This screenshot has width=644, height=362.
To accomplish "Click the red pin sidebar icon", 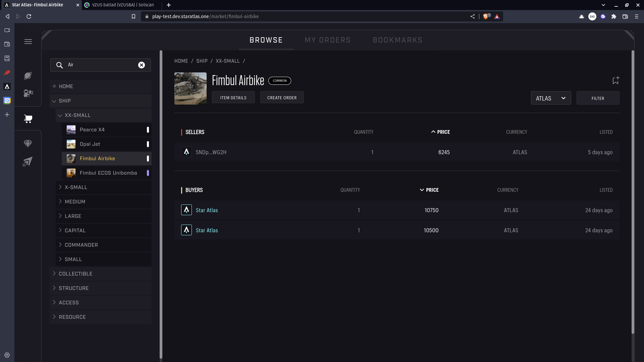I will click(7, 72).
